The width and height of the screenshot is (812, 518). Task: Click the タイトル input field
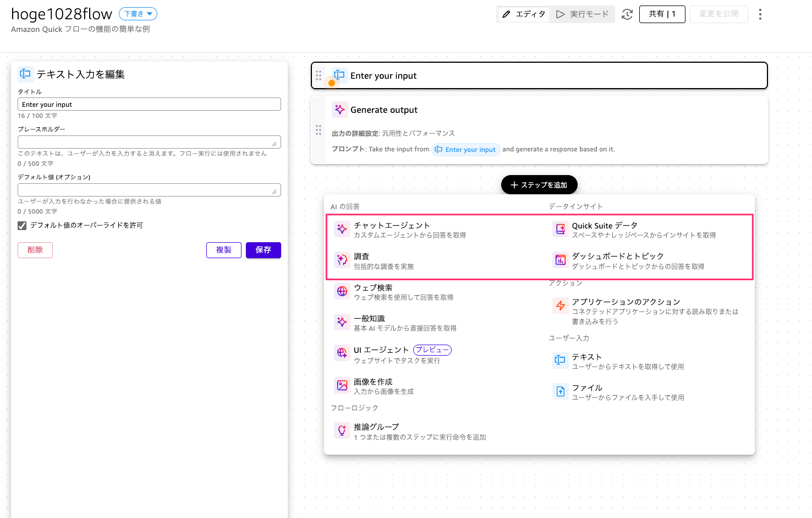click(149, 104)
